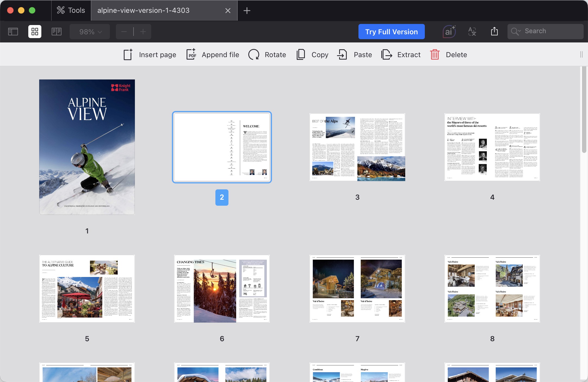Click the Rotate label
This screenshot has width=588, height=382.
(275, 55)
